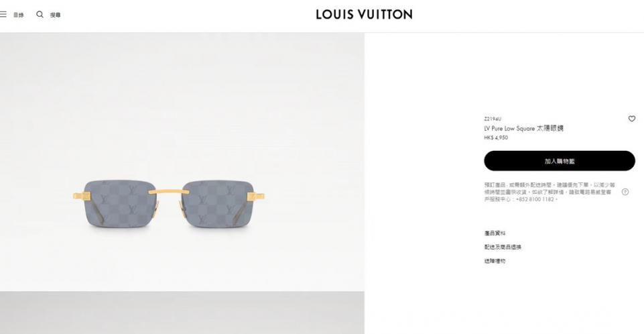Open the front-view sunglasses product image
Viewport: 644px width, 334px height.
coord(182,162)
